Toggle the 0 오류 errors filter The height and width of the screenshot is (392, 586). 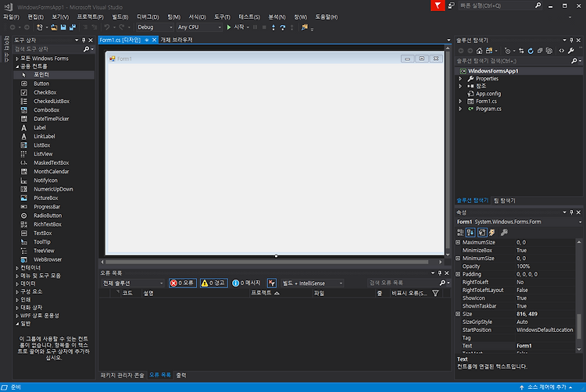click(x=182, y=283)
